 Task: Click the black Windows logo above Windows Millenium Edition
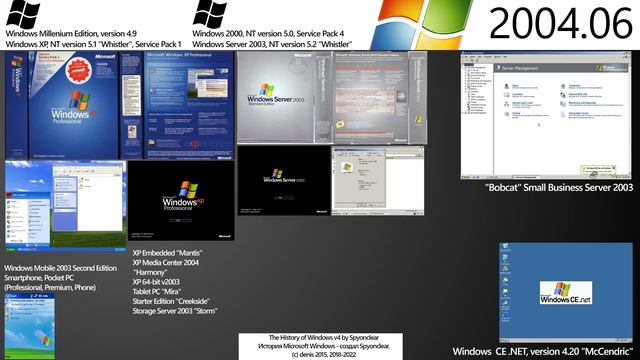click(x=23, y=14)
